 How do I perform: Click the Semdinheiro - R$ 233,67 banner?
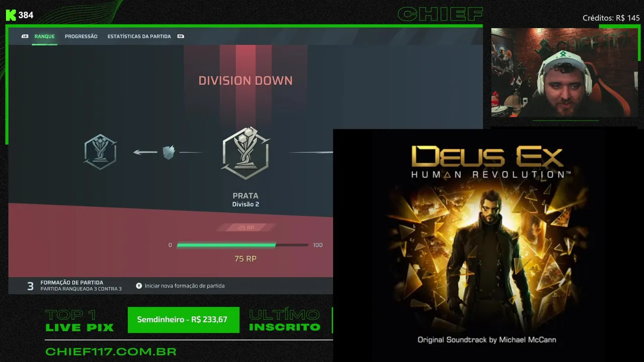pos(184,319)
